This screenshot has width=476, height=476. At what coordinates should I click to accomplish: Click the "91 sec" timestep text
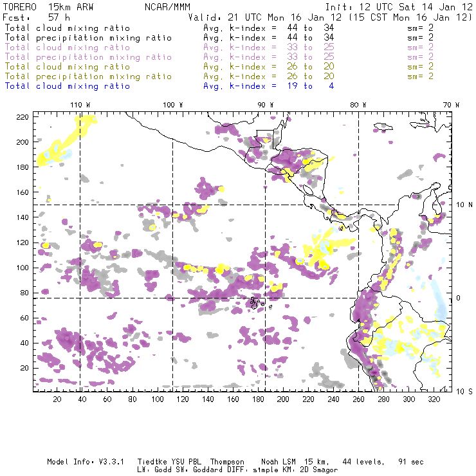point(411,462)
